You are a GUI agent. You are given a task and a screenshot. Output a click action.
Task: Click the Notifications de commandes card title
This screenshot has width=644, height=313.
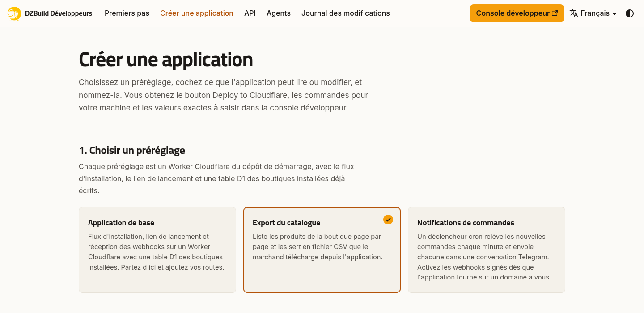coord(466,223)
